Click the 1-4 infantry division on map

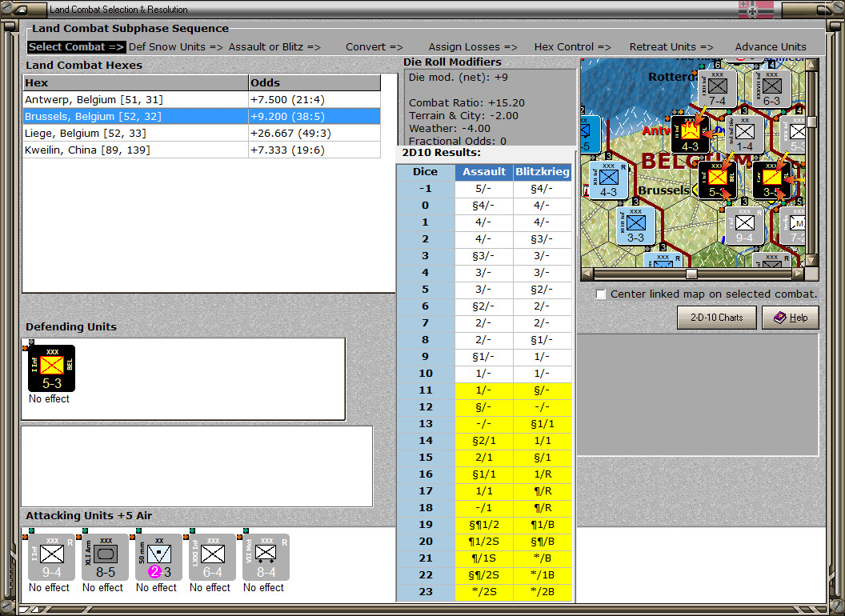pyautogui.click(x=744, y=134)
